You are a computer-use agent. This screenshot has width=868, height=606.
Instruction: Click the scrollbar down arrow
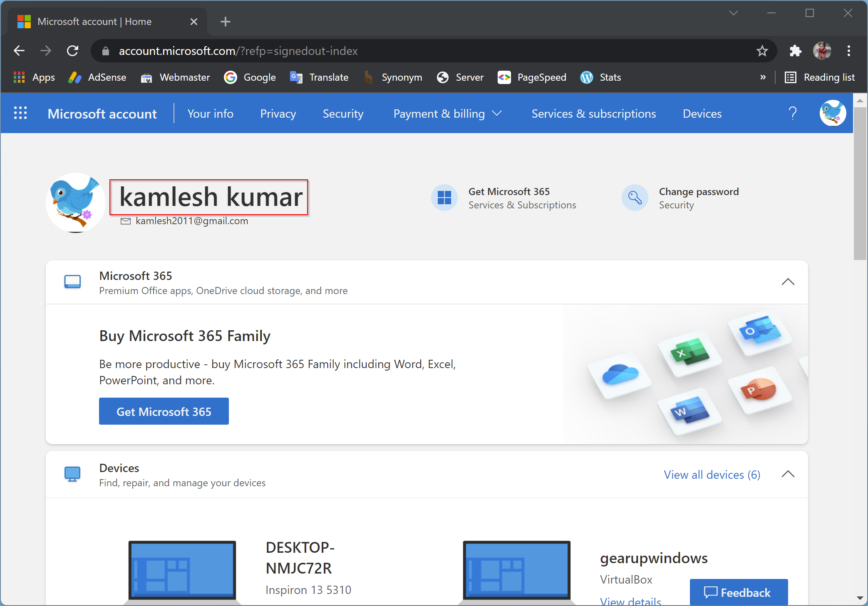[860, 599]
